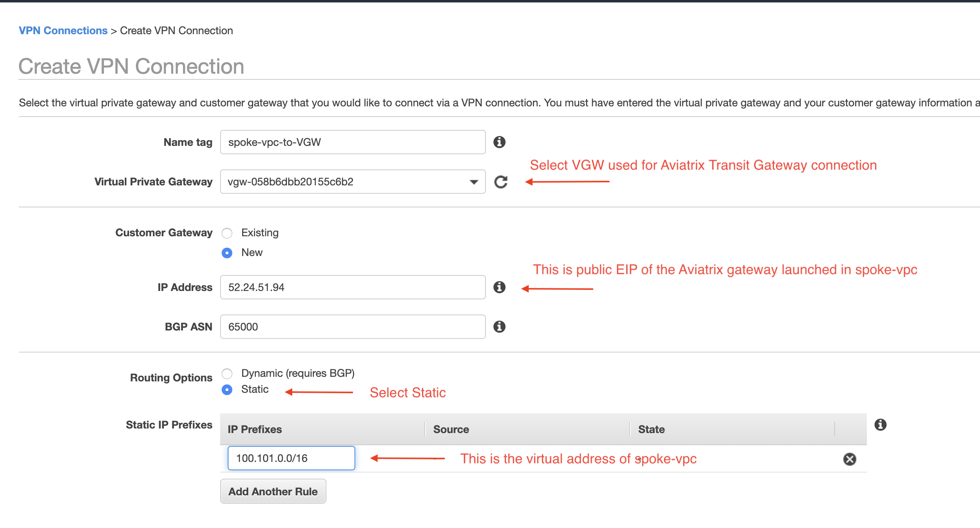The height and width of the screenshot is (528, 980).
Task: Select the Existing Customer Gateway radio button
Action: (227, 232)
